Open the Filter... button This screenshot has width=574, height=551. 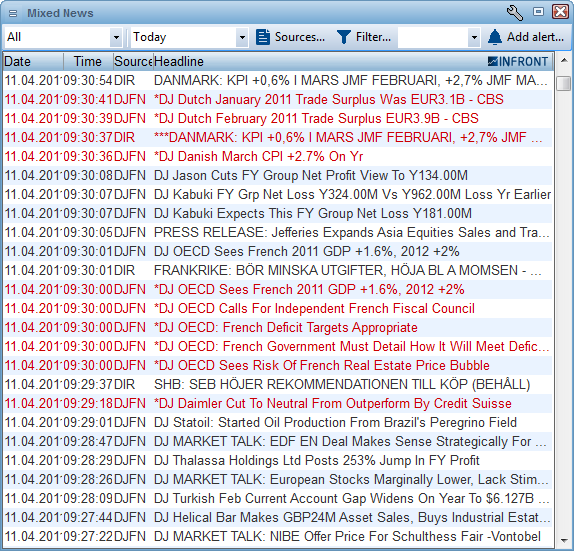(364, 37)
